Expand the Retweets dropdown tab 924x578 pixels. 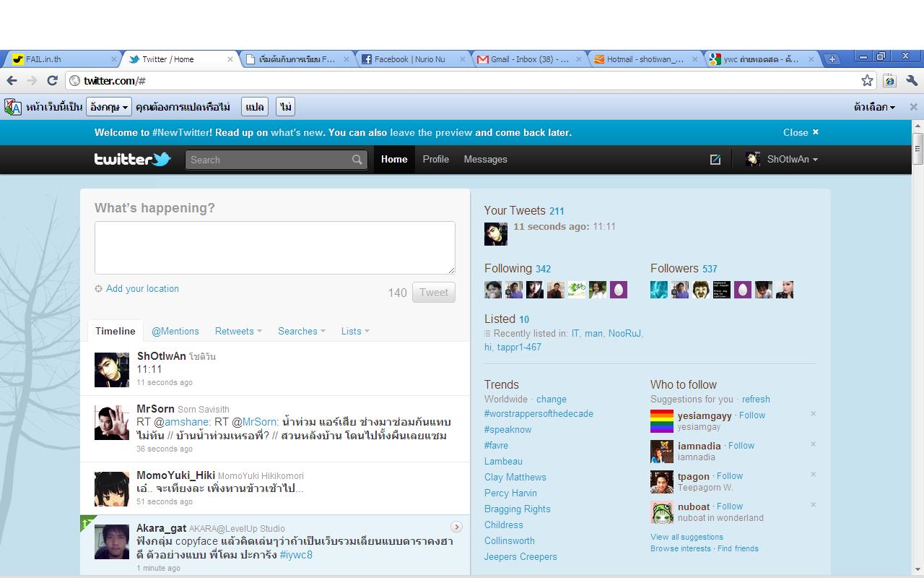click(238, 331)
